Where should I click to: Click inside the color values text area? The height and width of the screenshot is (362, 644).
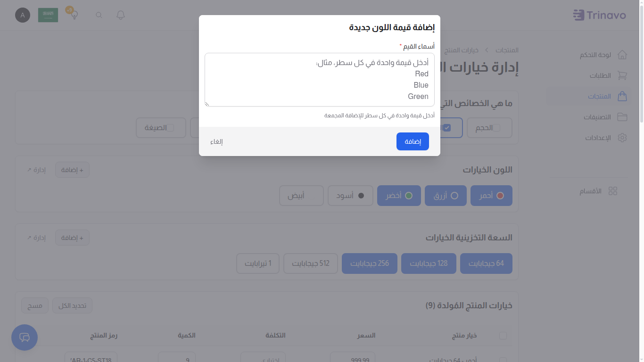[319, 80]
